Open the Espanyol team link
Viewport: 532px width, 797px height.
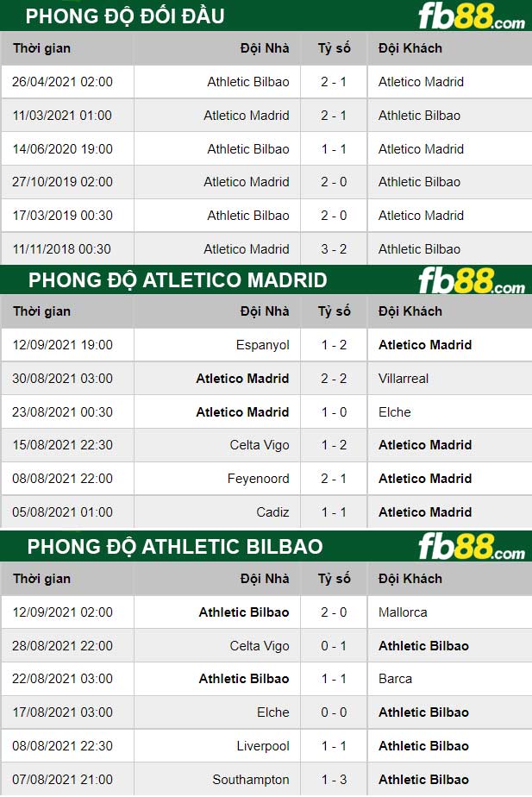click(x=262, y=345)
